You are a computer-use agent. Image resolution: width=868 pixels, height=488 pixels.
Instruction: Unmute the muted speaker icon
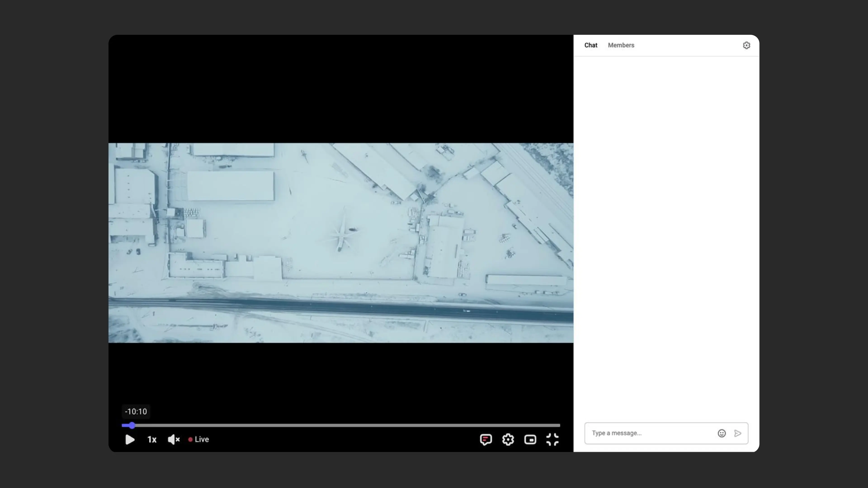[174, 439]
